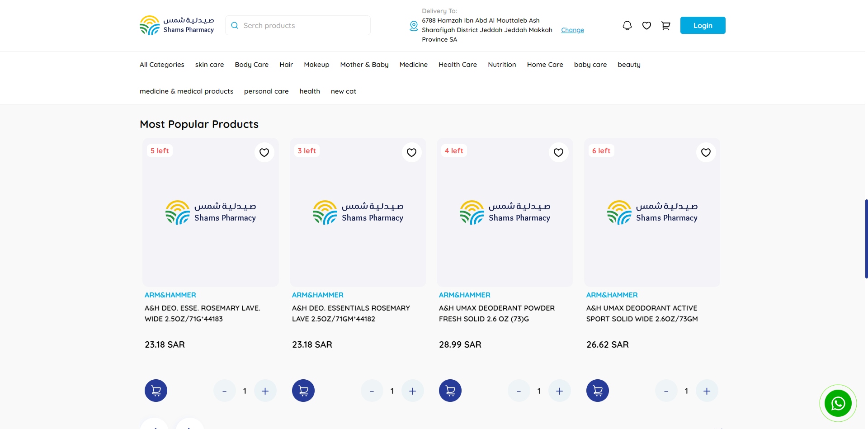The width and height of the screenshot is (868, 429).
Task: Favorite the A&H DEO. ESSENTIALS ROSEMARY 44182 product
Action: tap(412, 152)
